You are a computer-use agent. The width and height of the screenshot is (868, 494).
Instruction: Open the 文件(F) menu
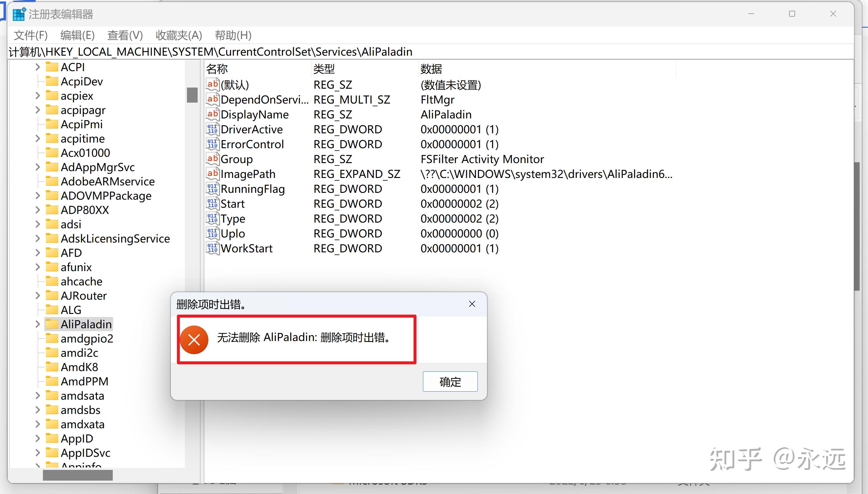pos(31,35)
